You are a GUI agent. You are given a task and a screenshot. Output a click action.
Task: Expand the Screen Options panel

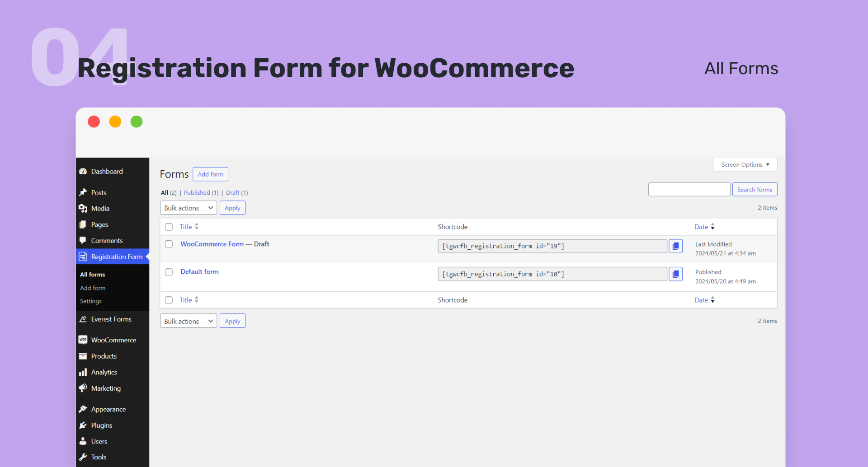(x=745, y=165)
